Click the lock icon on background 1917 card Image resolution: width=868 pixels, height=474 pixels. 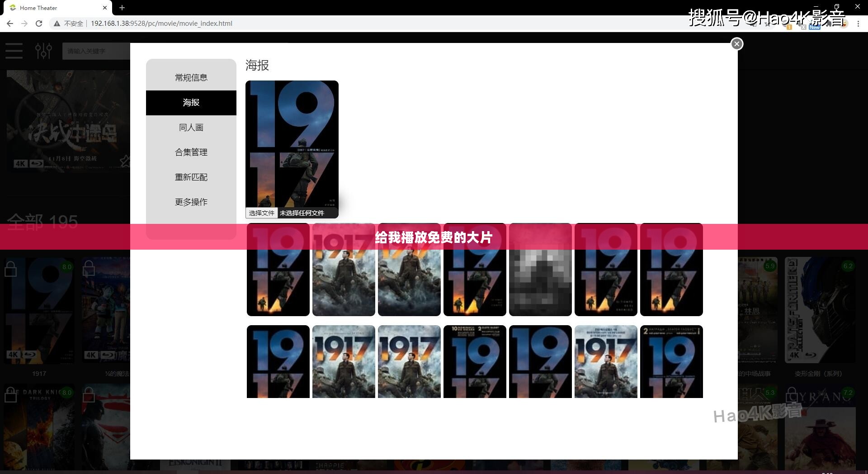pyautogui.click(x=10, y=268)
